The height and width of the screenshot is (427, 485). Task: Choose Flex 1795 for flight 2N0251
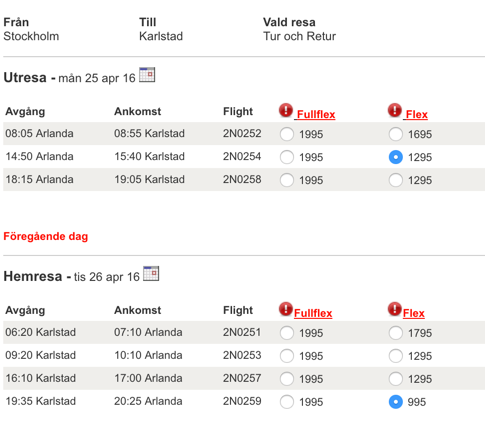pos(396,333)
